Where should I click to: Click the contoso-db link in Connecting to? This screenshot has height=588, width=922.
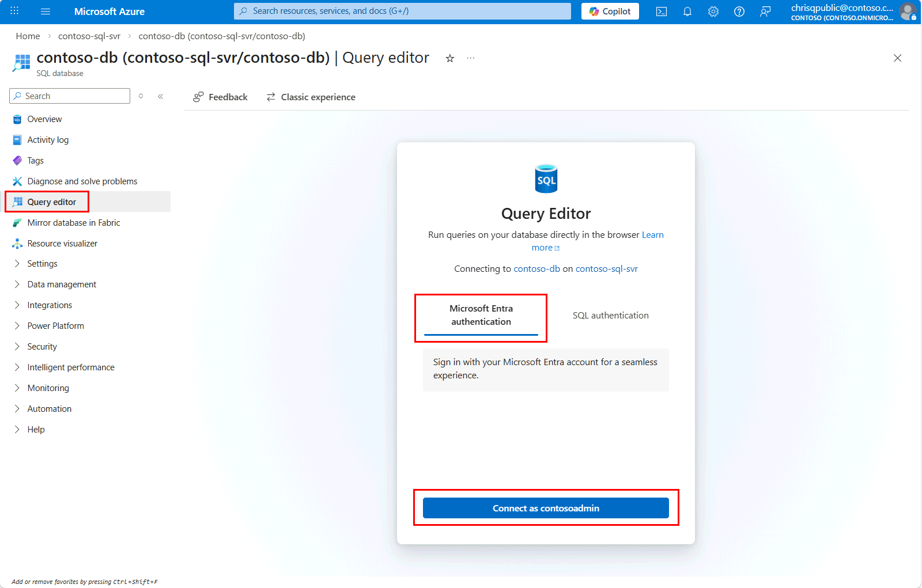536,269
